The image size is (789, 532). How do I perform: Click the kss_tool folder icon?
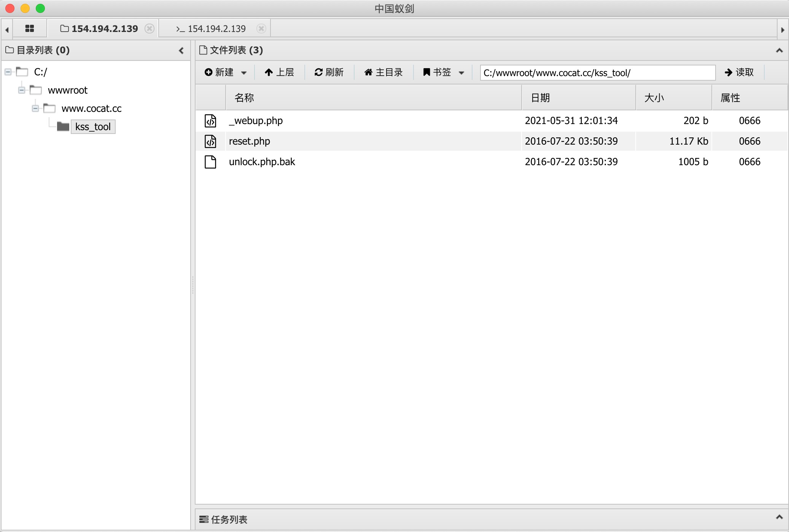point(63,126)
